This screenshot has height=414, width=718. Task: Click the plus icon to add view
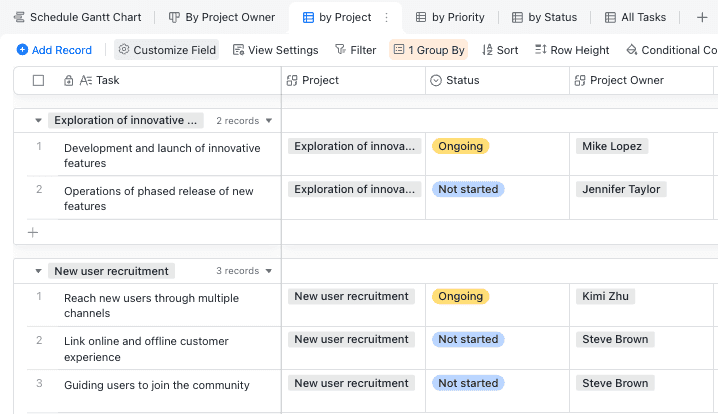pos(701,18)
